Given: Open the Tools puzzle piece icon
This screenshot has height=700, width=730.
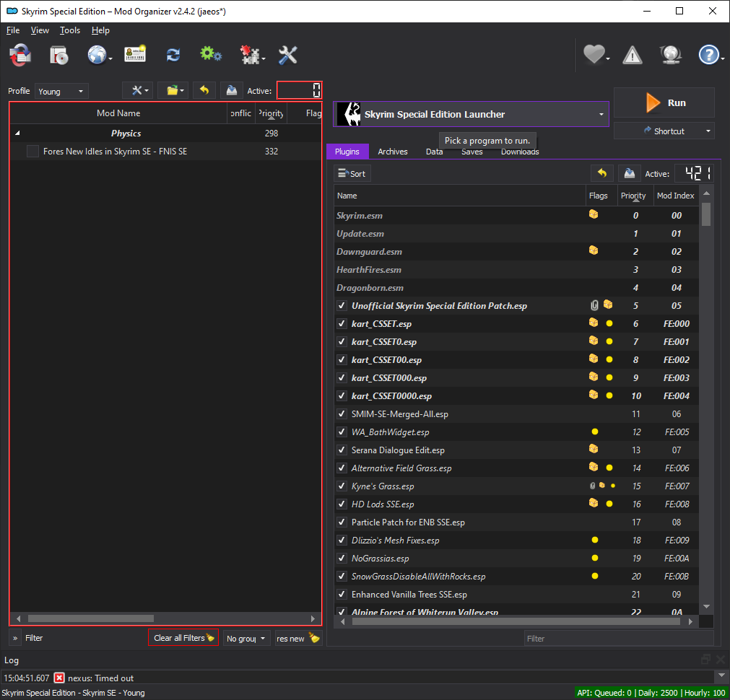Looking at the screenshot, I should pos(250,55).
